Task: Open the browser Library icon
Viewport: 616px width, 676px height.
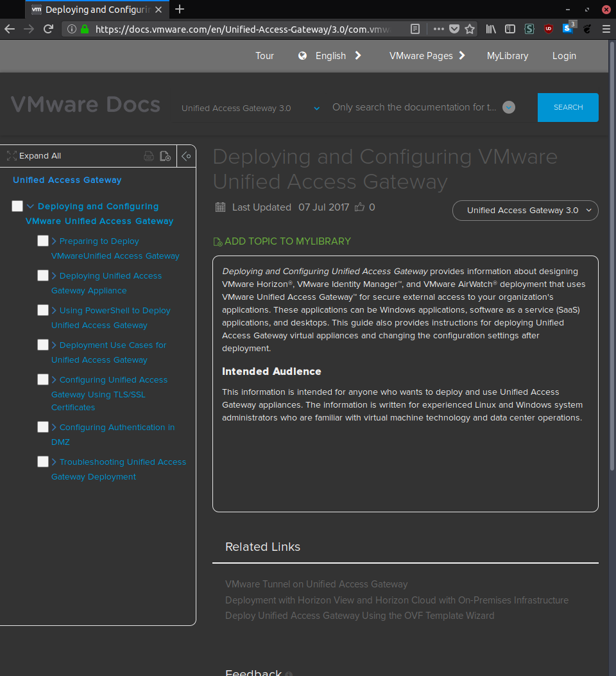Action: tap(491, 29)
